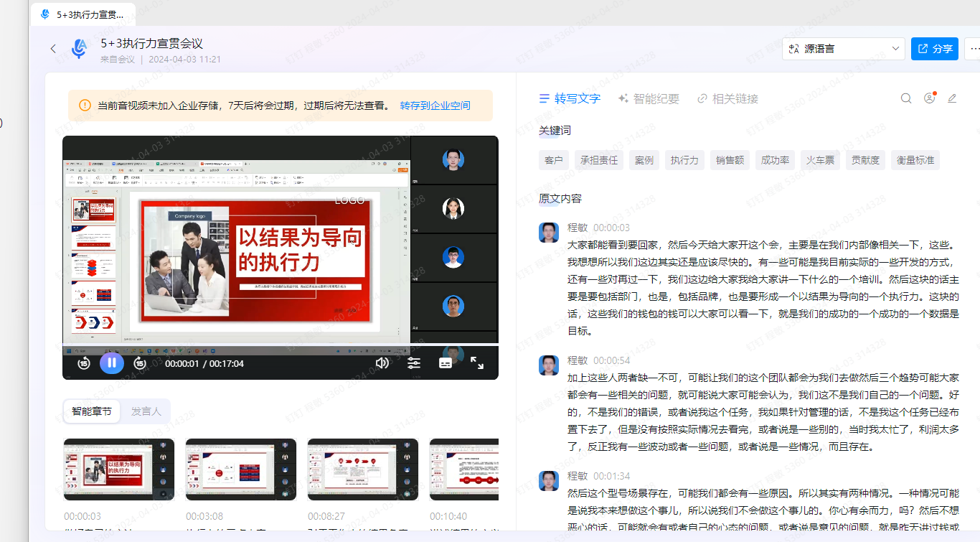This screenshot has height=542, width=980.
Task: Skip forward 15 seconds in video
Action: pos(140,363)
